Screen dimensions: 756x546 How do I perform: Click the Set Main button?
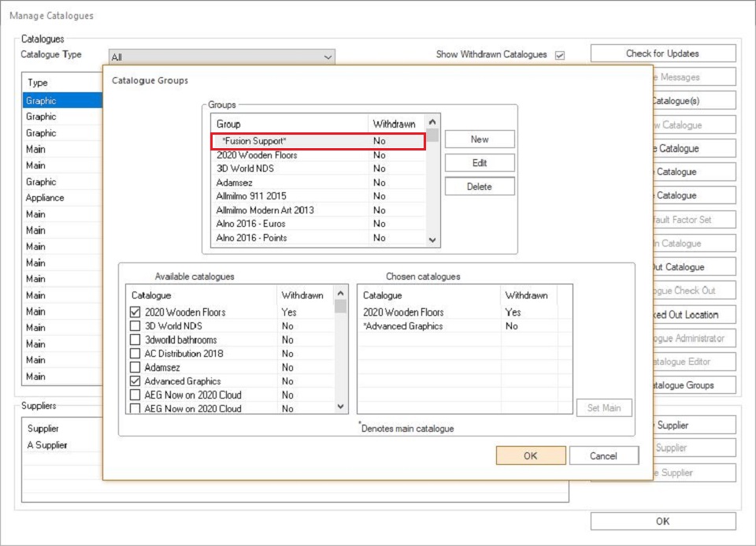tap(604, 408)
